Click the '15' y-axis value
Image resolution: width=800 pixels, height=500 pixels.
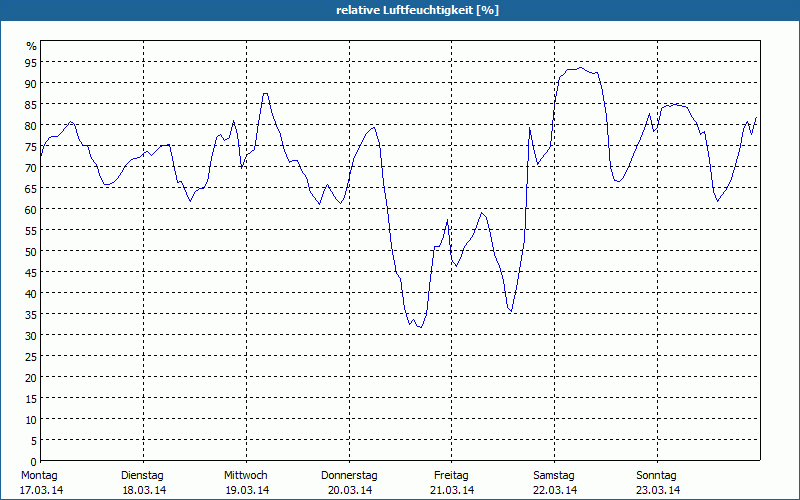point(31,399)
